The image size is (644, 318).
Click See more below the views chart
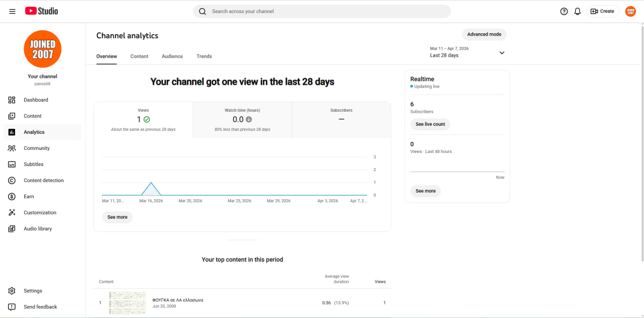[x=117, y=217]
